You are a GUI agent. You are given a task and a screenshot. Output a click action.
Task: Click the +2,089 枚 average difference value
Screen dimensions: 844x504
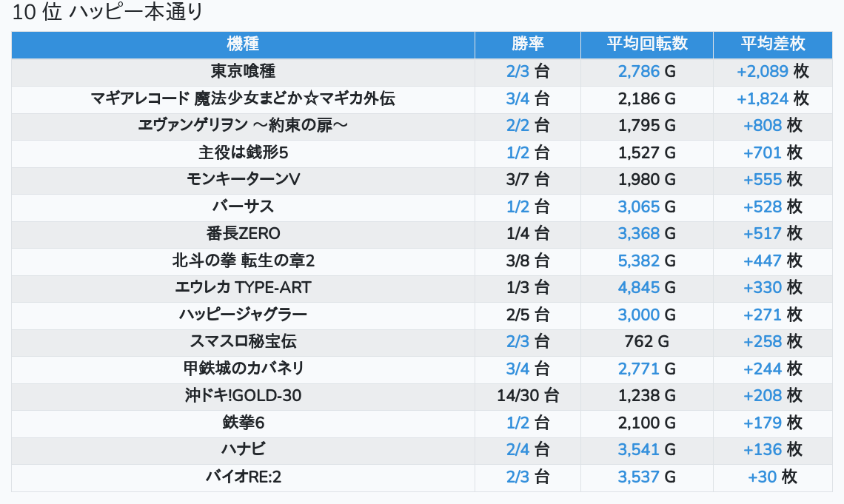coord(772,72)
